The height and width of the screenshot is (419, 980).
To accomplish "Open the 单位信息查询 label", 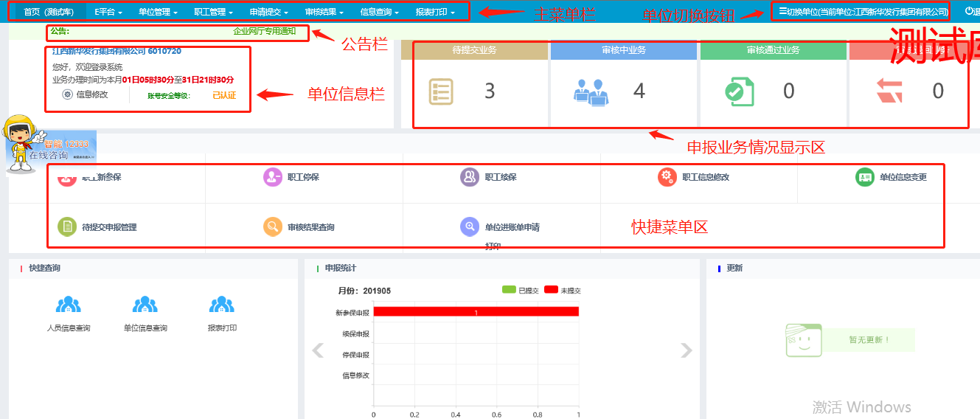I will [145, 328].
